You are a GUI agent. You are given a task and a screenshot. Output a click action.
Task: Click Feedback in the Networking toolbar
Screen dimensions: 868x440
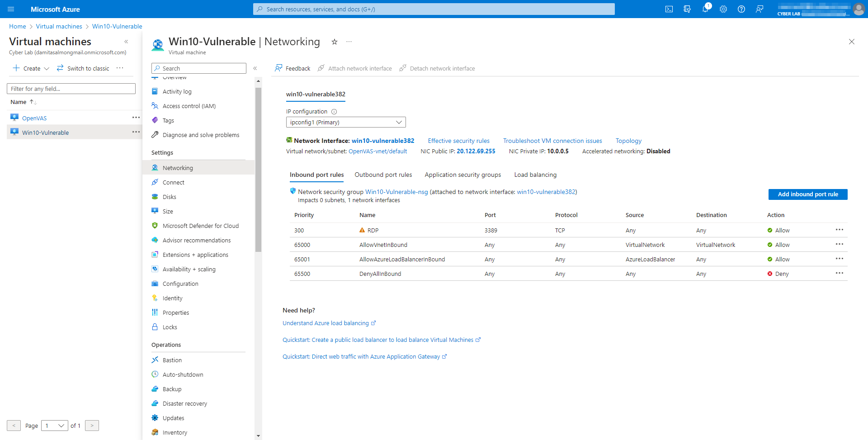292,68
